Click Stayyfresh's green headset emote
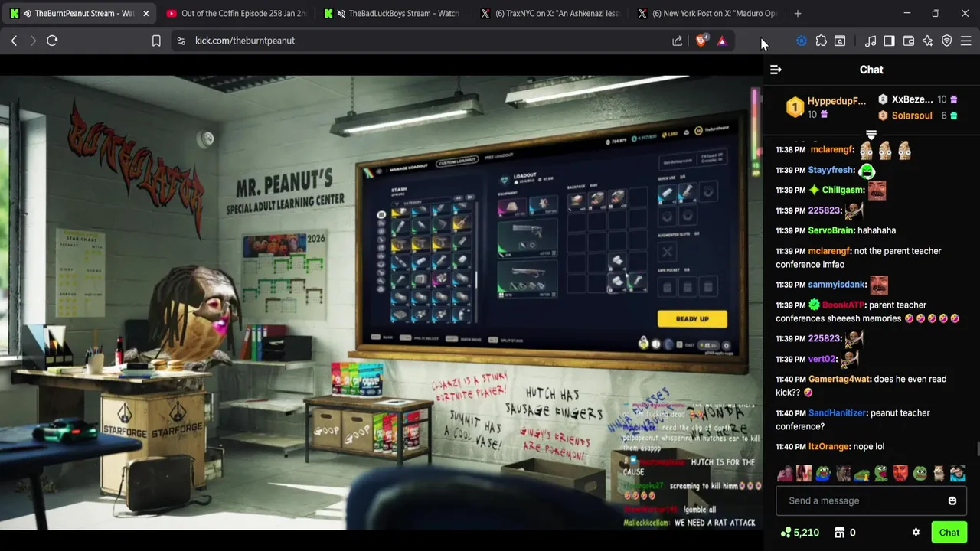Viewport: 980px width, 551px height. tap(867, 170)
